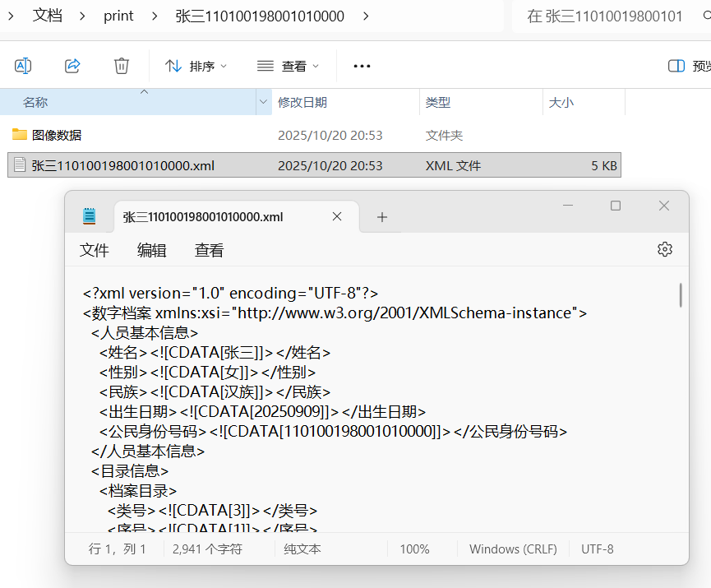Click the Rename icon in Explorer toolbar
This screenshot has width=711, height=588.
pos(23,66)
